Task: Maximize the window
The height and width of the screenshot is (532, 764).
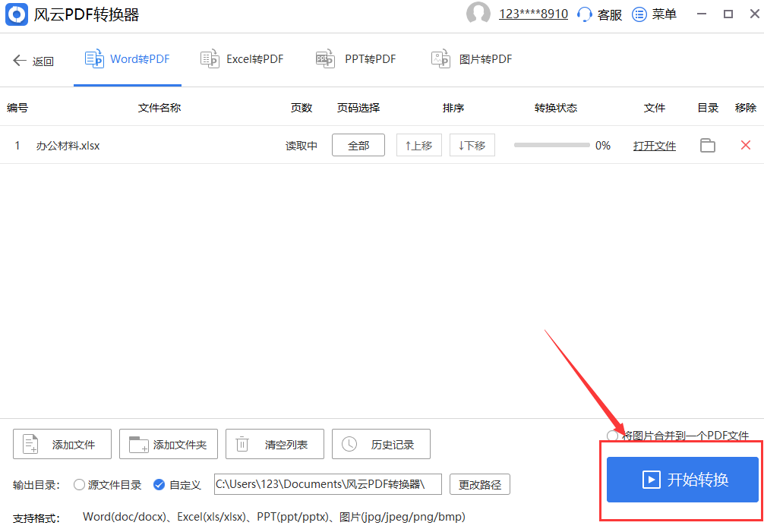Action: point(728,14)
